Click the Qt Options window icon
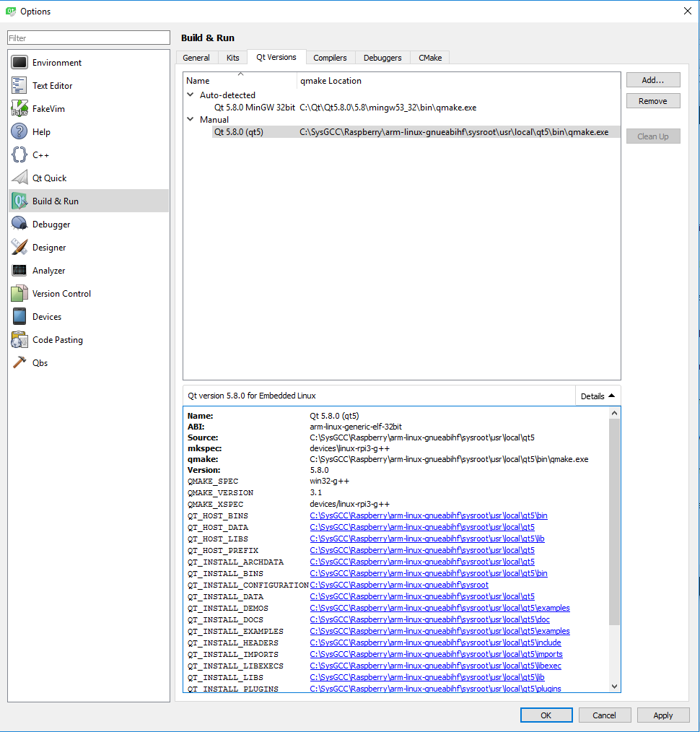 click(x=10, y=12)
